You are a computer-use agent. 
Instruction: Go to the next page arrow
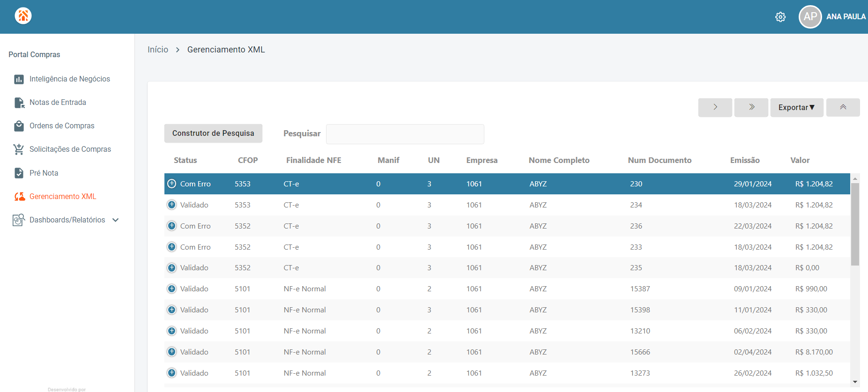point(715,108)
